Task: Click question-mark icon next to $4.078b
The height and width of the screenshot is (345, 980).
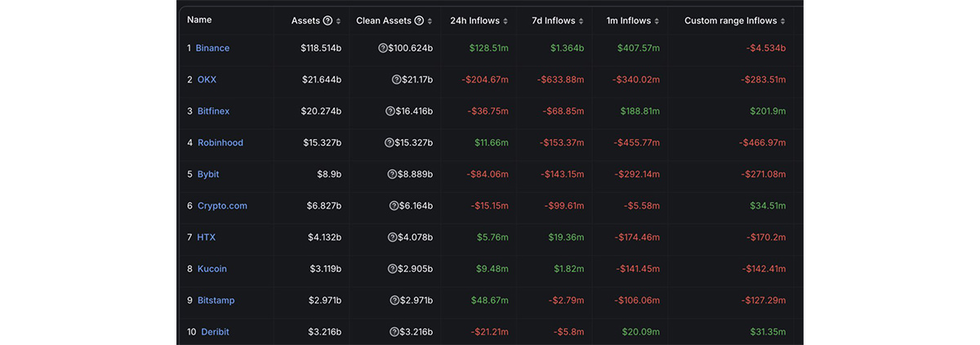Action: pyautogui.click(x=391, y=237)
